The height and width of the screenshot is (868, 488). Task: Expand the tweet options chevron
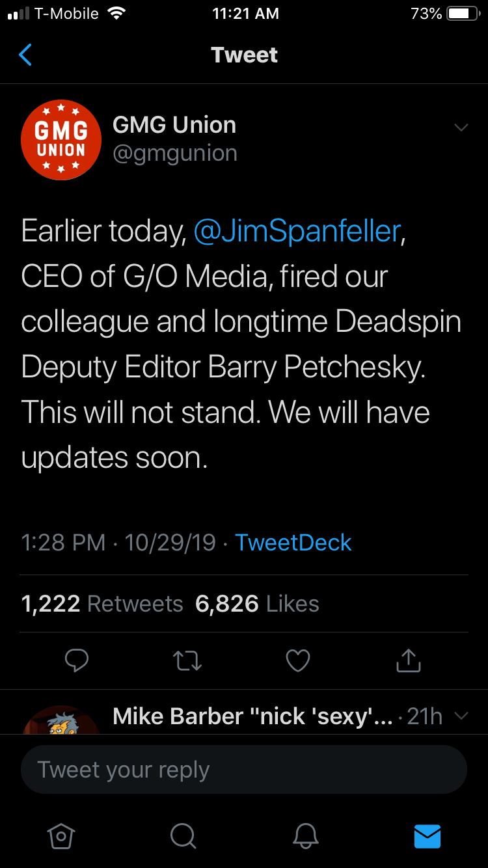click(461, 128)
